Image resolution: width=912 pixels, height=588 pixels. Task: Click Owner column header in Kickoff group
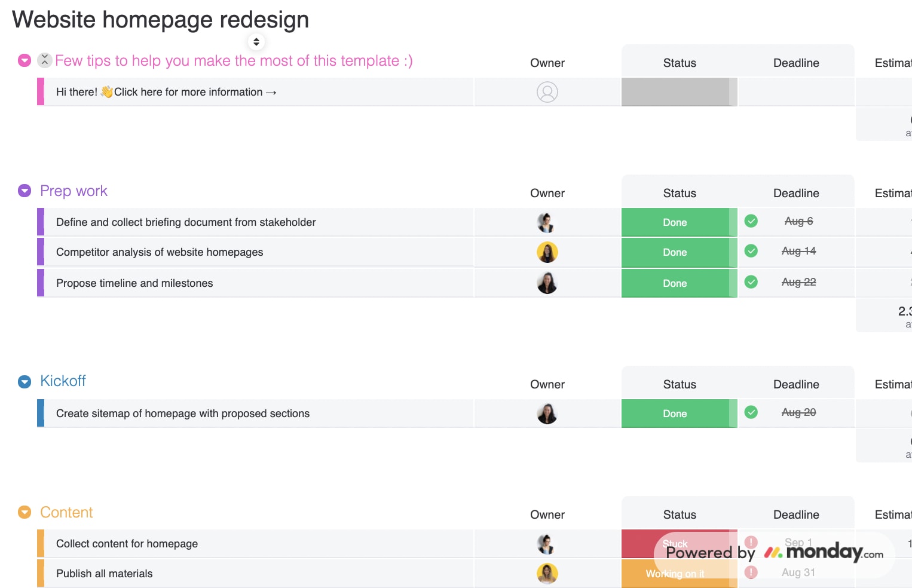(x=547, y=384)
